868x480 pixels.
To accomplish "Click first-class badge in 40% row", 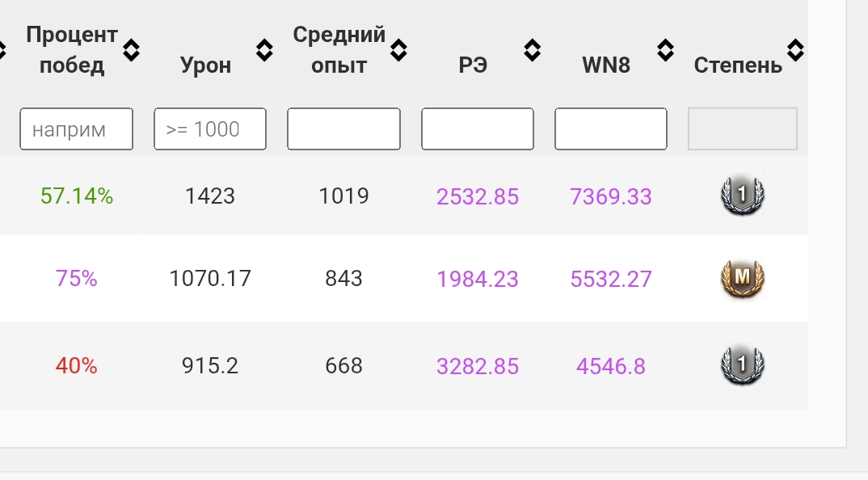I will coord(742,365).
